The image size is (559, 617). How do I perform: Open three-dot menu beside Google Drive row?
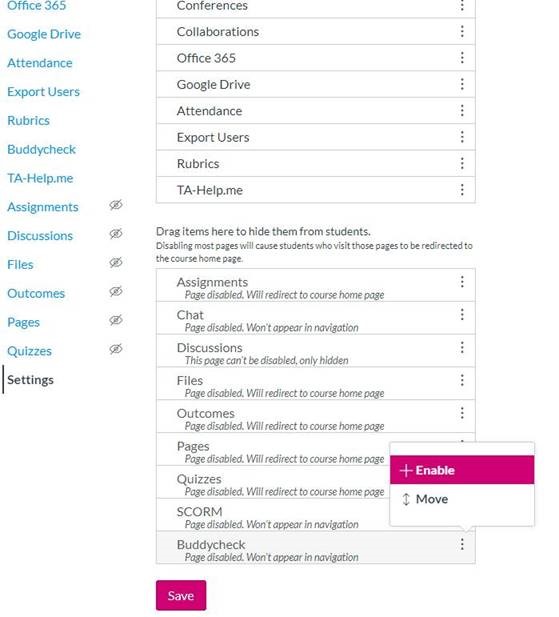click(x=462, y=84)
